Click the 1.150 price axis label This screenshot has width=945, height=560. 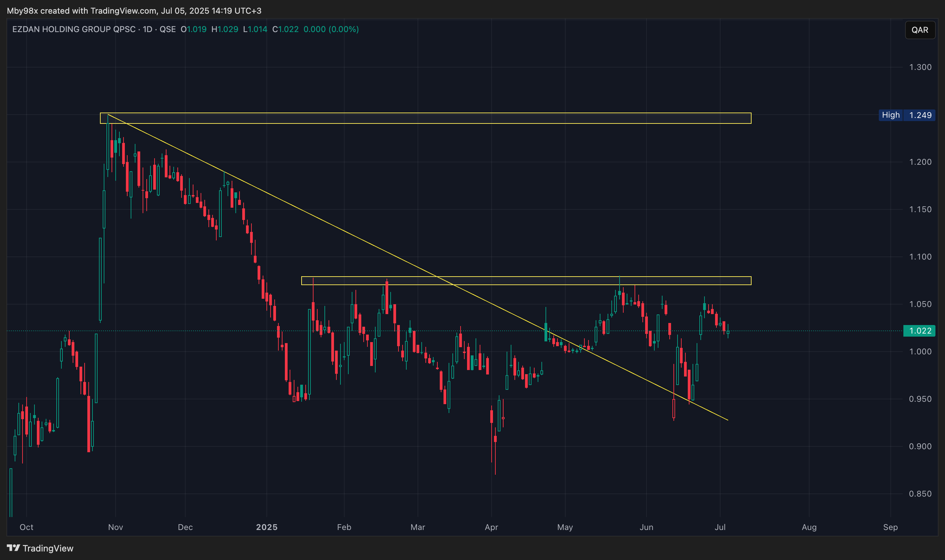pos(920,209)
